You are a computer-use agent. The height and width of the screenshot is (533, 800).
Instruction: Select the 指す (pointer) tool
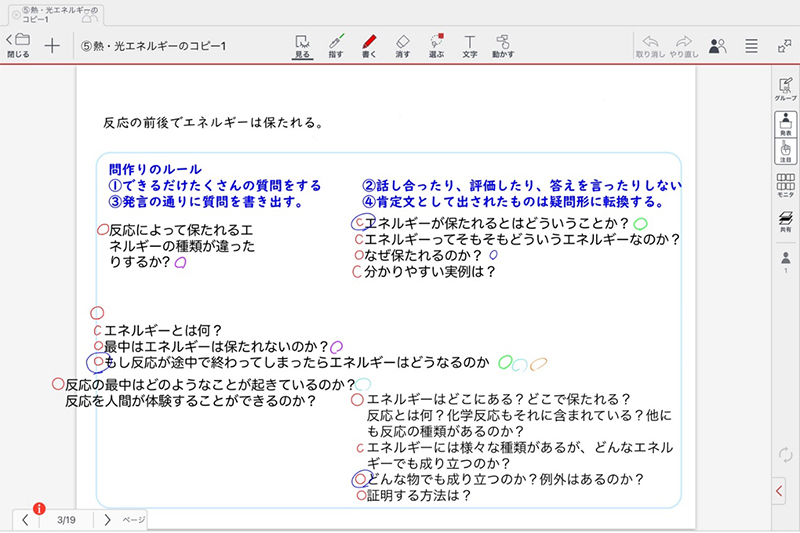pos(335,46)
